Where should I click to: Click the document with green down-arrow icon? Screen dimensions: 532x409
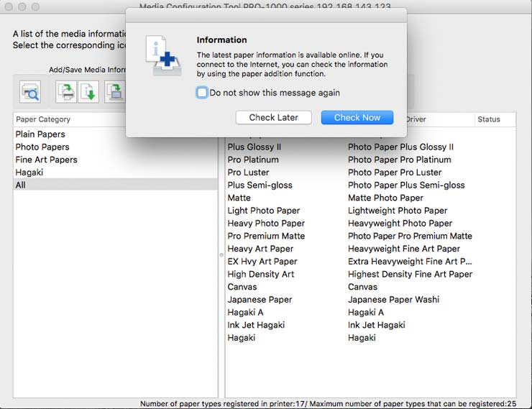point(88,91)
